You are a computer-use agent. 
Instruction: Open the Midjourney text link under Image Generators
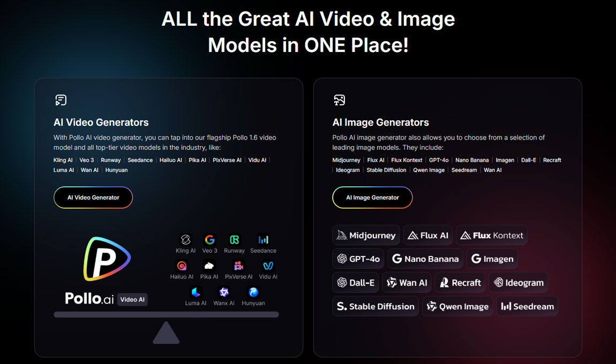[346, 160]
